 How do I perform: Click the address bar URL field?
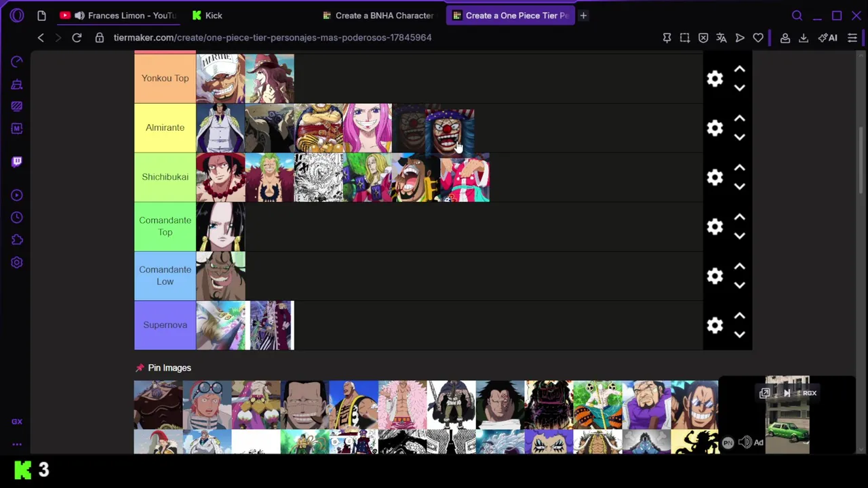tap(273, 37)
